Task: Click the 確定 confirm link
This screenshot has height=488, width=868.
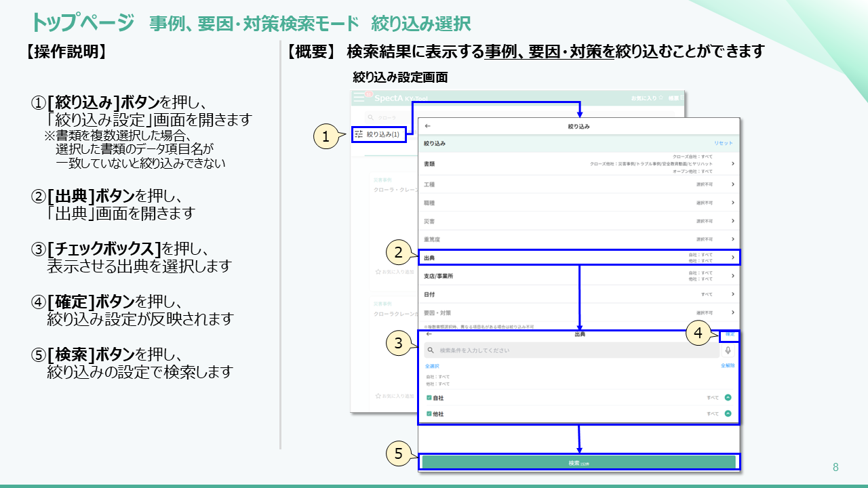Action: [730, 334]
